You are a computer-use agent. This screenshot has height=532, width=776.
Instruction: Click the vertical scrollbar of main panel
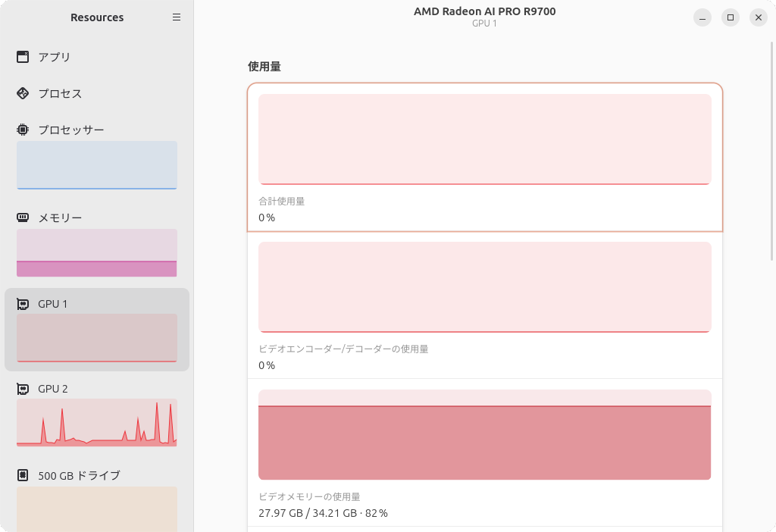click(x=772, y=151)
